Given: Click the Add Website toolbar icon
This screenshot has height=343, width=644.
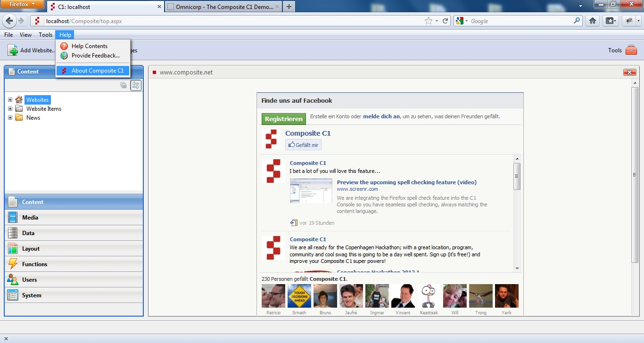Looking at the screenshot, I should 13,50.
